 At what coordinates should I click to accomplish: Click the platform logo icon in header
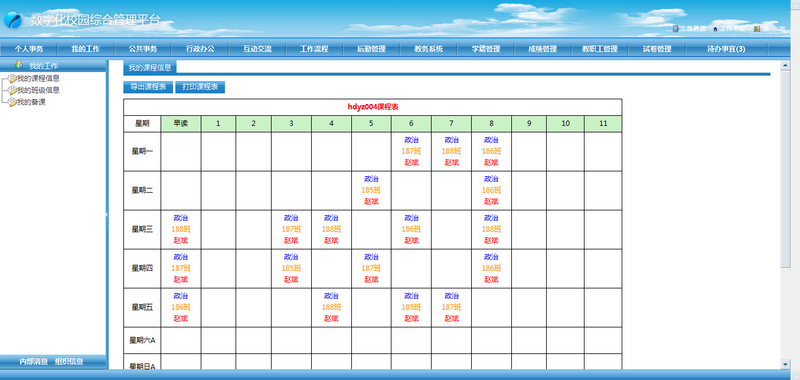point(13,20)
